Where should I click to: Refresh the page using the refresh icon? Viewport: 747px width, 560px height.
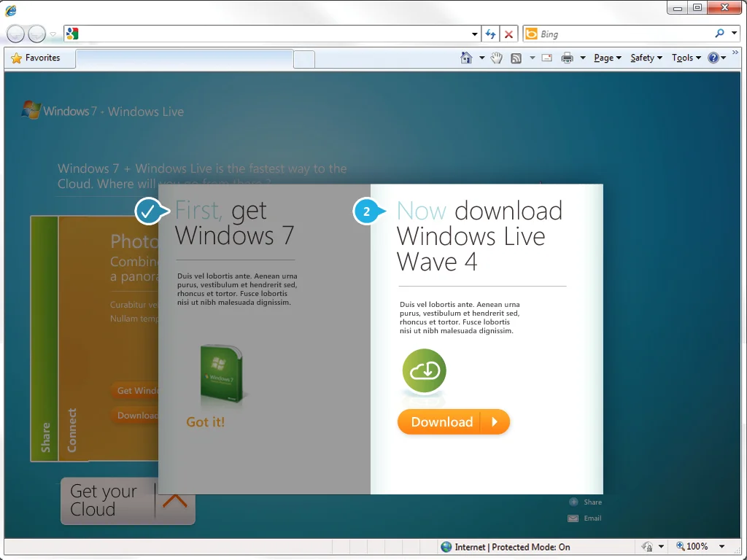[x=490, y=34]
